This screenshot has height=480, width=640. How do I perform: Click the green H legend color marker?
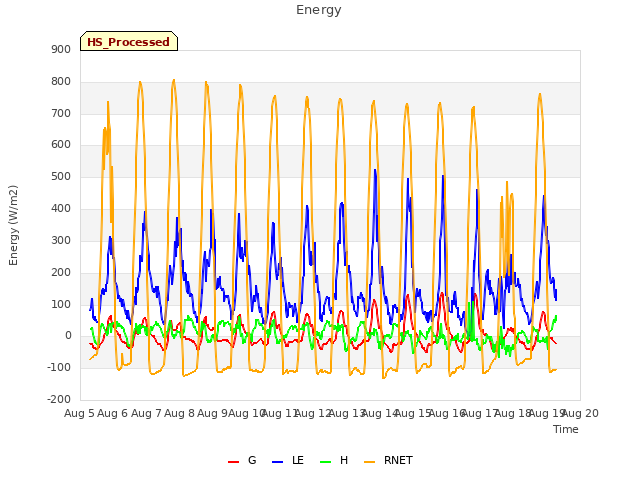[325, 462]
